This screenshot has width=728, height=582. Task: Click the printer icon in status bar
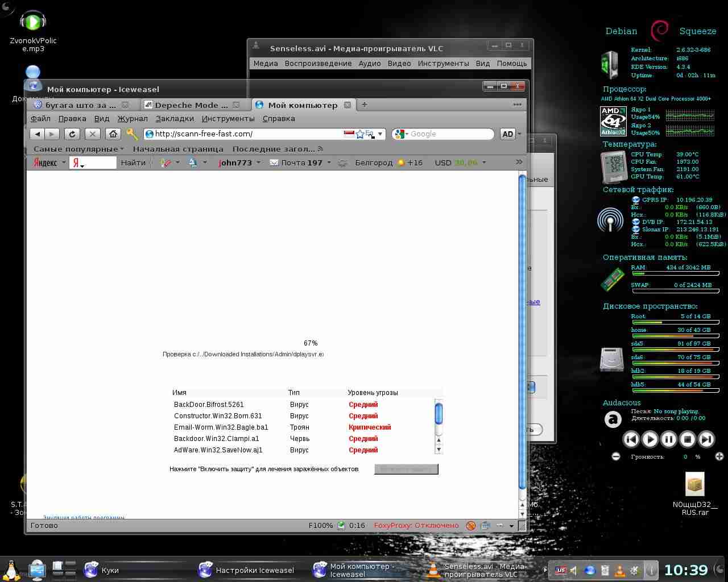(485, 526)
